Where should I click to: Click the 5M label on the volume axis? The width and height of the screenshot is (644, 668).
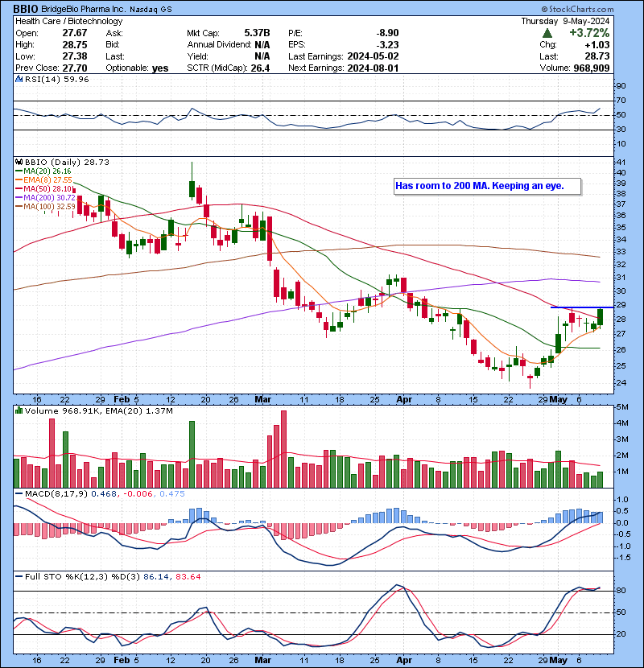(x=623, y=407)
